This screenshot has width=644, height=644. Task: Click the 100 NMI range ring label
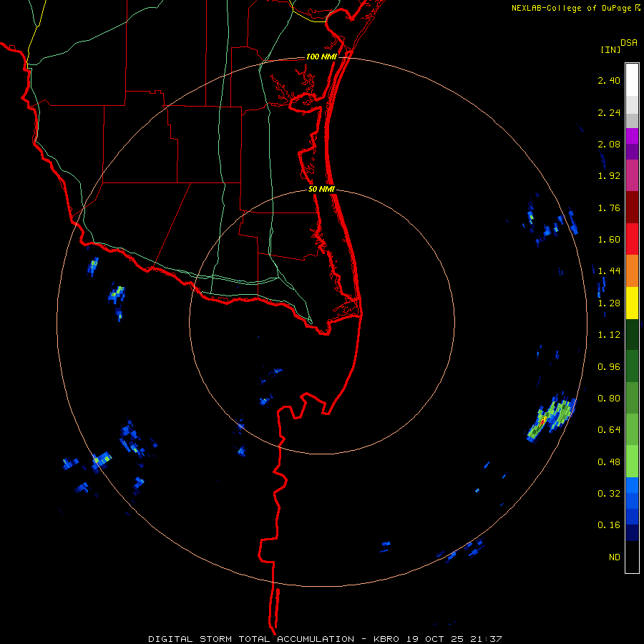[321, 57]
